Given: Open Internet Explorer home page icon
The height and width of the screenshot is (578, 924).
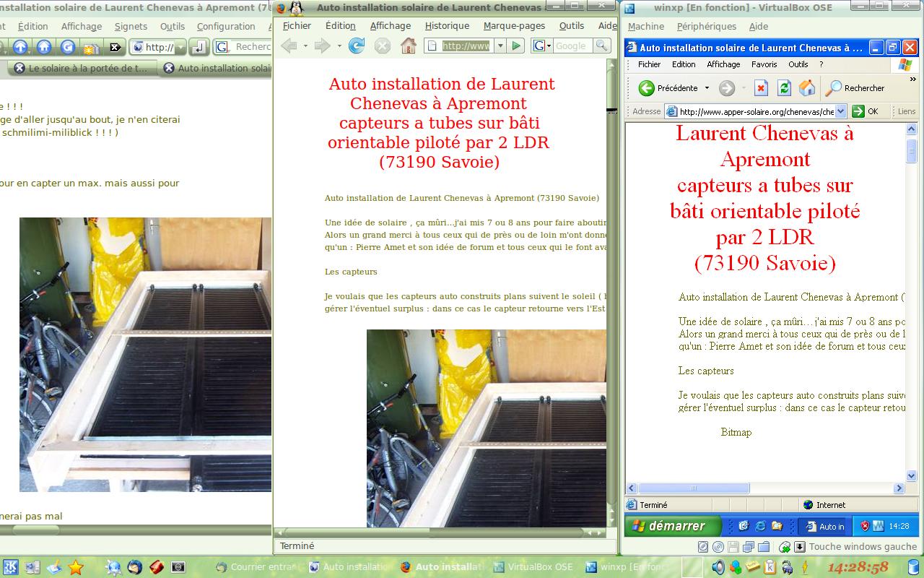Looking at the screenshot, I should [807, 88].
